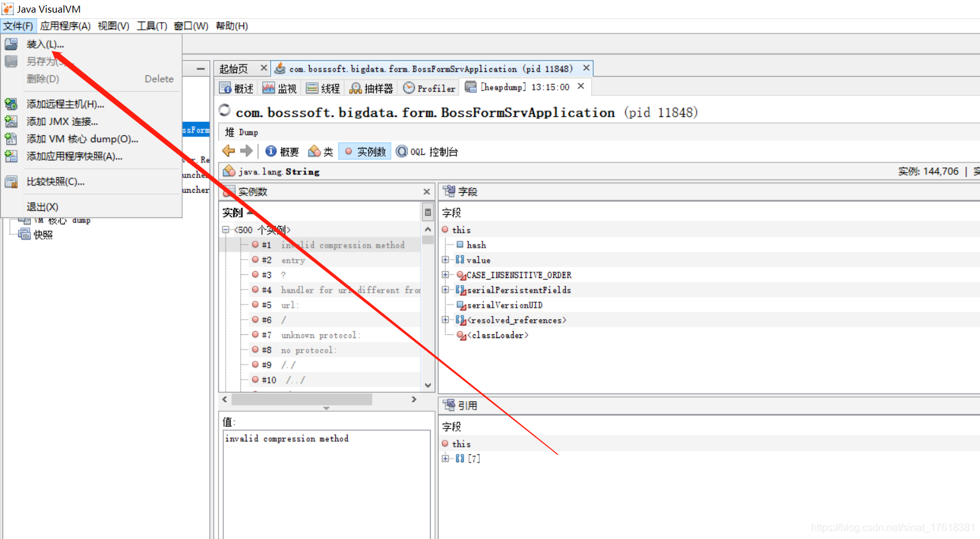Screen dimensions: 980x539
Task: Expand the [7] reference node
Action: (446, 459)
